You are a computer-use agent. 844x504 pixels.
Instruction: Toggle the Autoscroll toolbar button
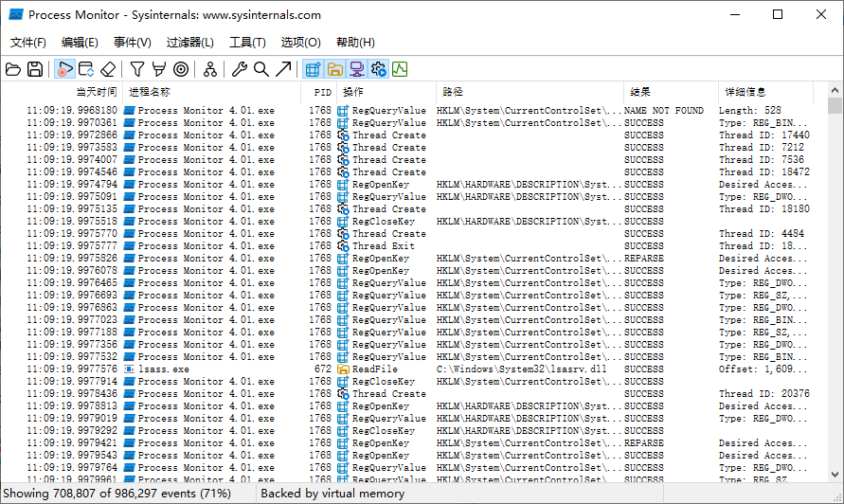(x=86, y=69)
